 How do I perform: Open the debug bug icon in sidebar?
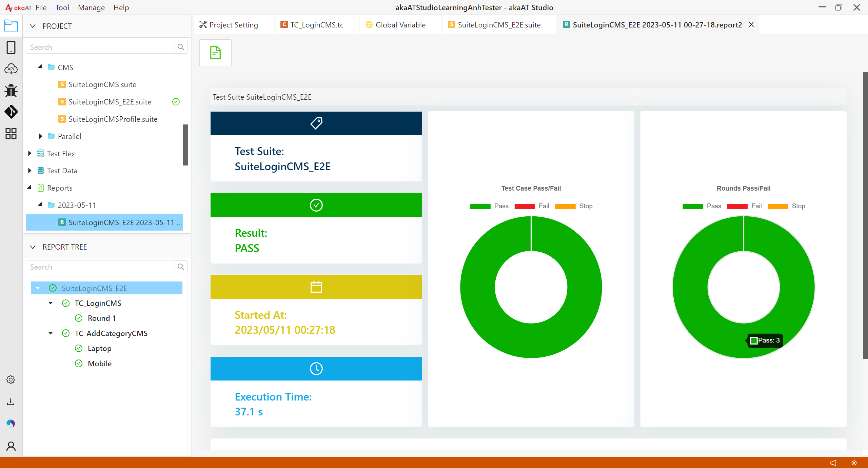(x=11, y=91)
